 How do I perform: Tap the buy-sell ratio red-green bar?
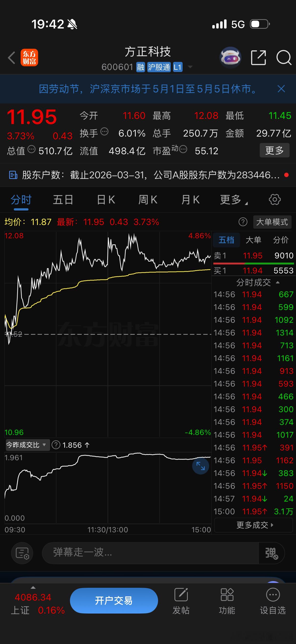[254, 263]
